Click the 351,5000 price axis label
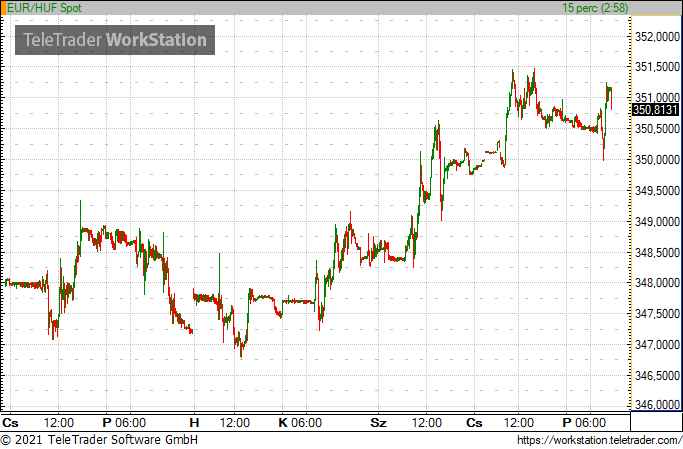This screenshot has width=683, height=449. 657,67
